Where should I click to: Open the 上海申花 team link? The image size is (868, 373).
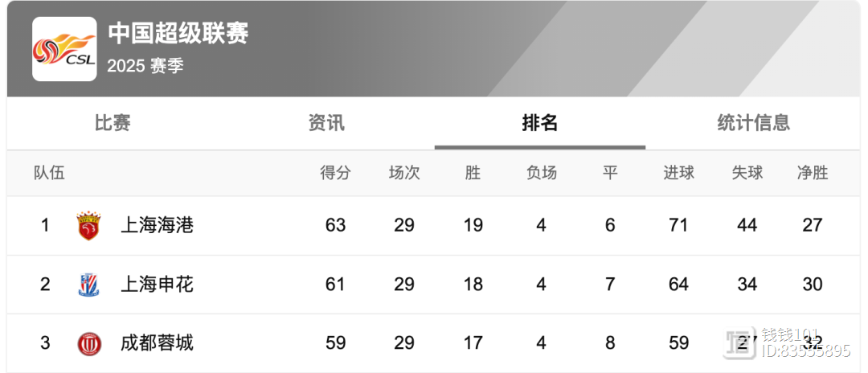(x=157, y=285)
